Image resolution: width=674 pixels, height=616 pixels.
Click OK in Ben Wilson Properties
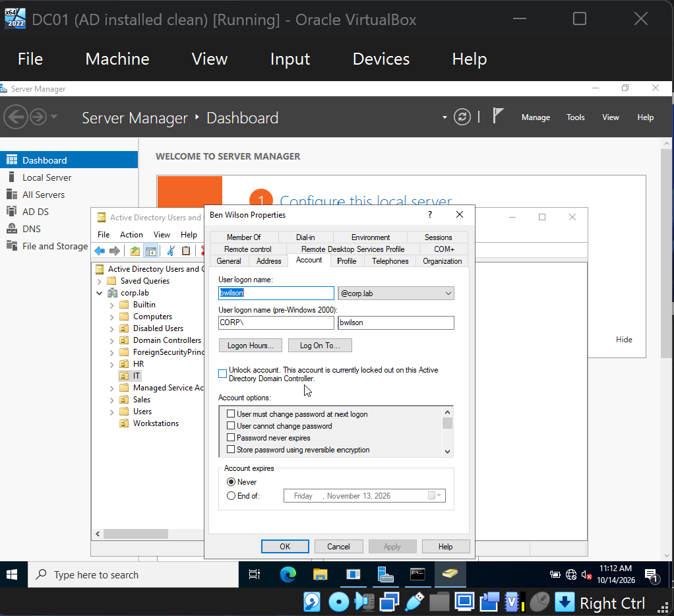tap(285, 546)
